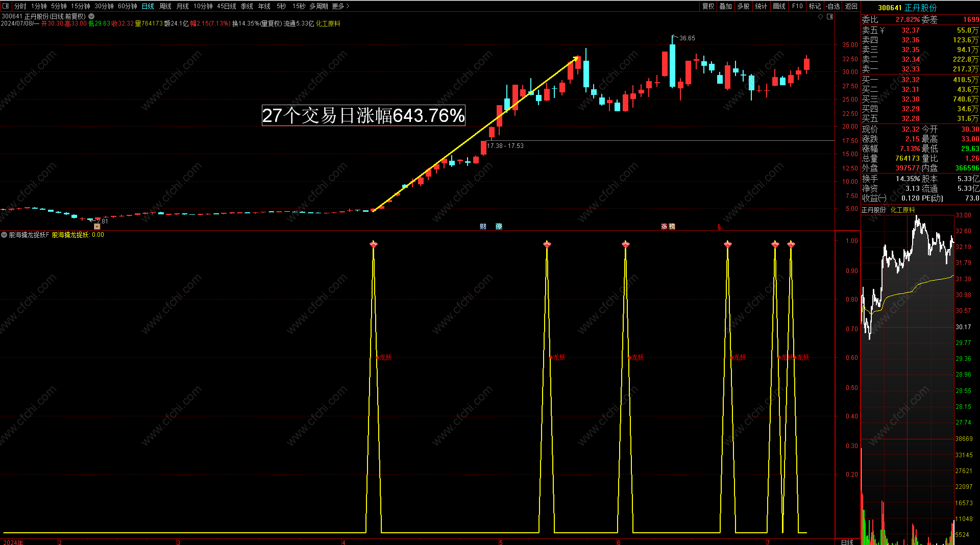
Task: Select the 30分钟 period tab
Action: [104, 6]
